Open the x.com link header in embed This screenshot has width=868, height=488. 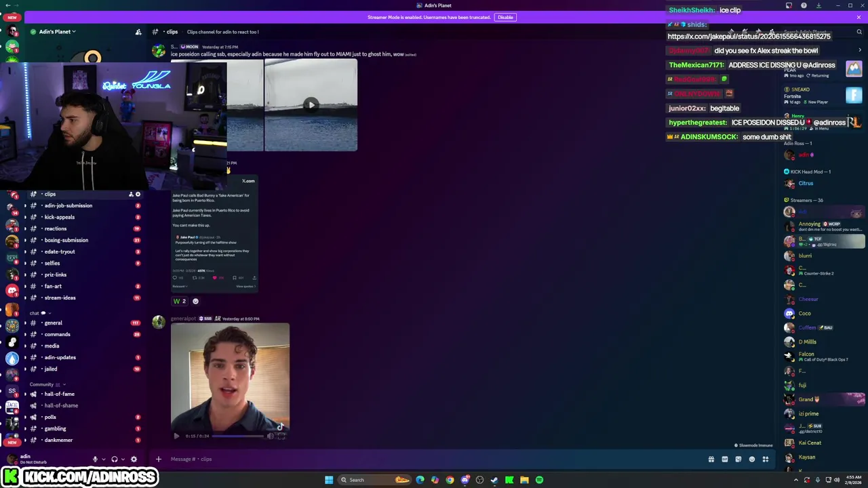click(x=248, y=181)
